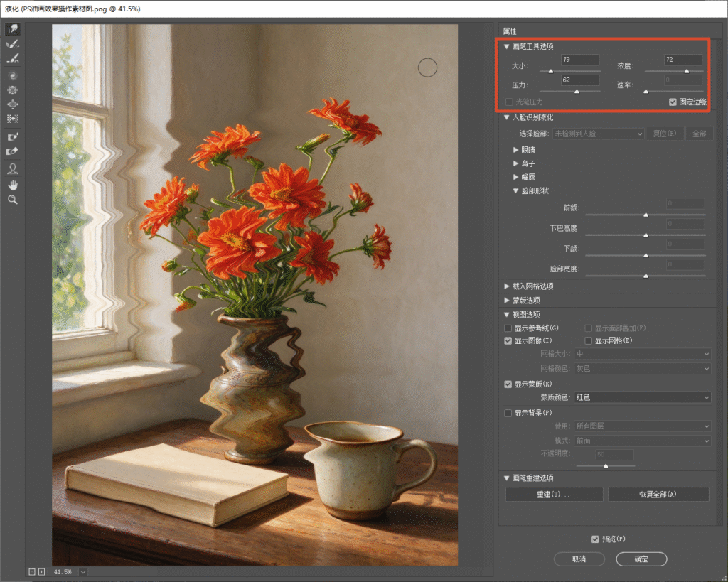This screenshot has width=728, height=582.
Task: Select the Face tool
Action: [x=13, y=169]
